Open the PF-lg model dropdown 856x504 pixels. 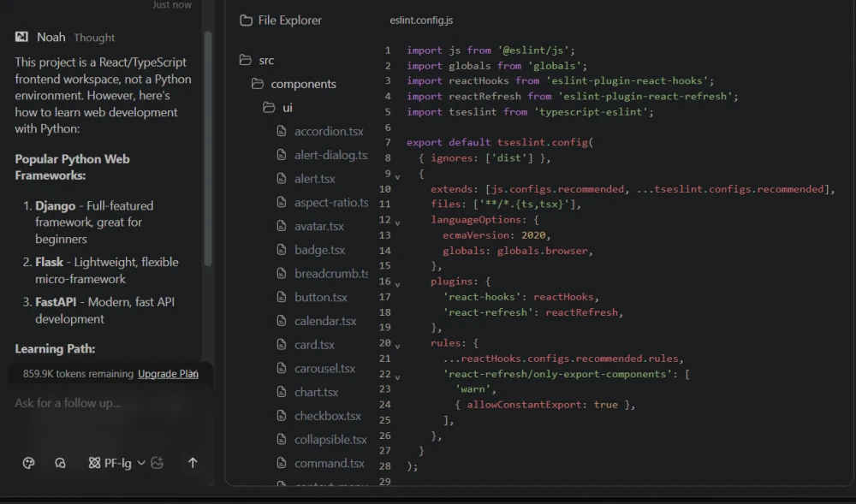tap(117, 463)
